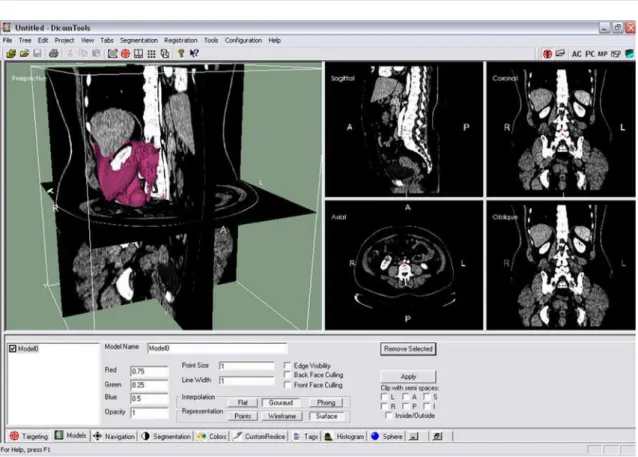Click the PC landmark toolbar button
Screen dimensions: 638x457
point(590,54)
